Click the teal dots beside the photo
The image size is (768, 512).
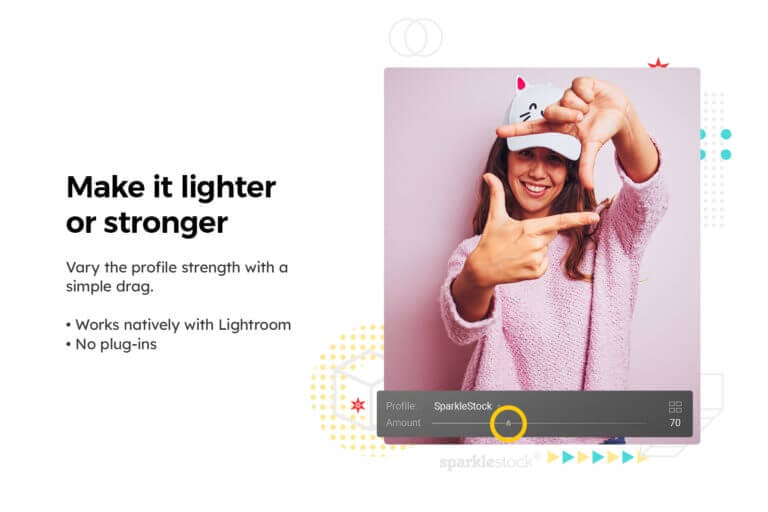716,144
